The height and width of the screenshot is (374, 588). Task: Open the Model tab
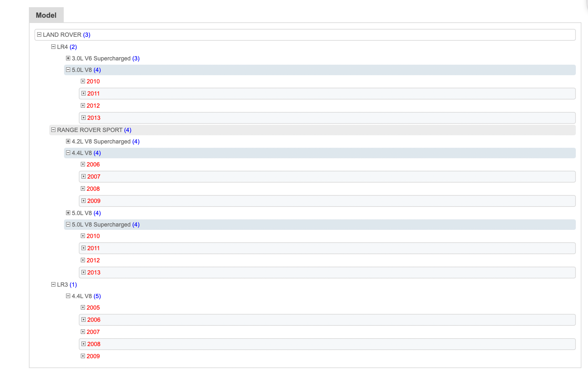point(46,15)
